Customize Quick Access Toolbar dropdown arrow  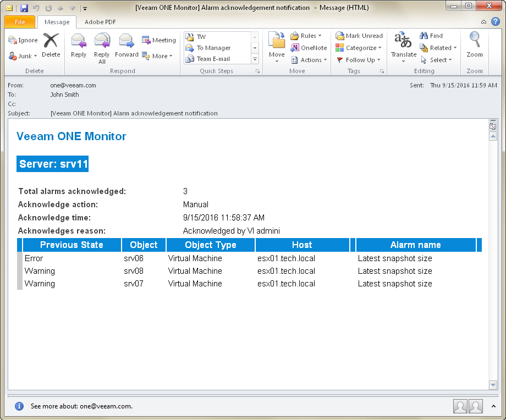(85, 9)
